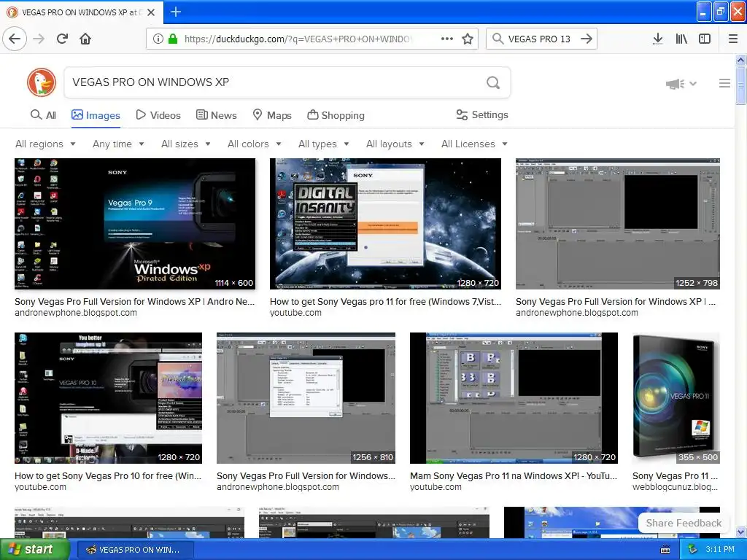Image resolution: width=747 pixels, height=560 pixels.
Task: Expand the Any time filter
Action: (118, 144)
